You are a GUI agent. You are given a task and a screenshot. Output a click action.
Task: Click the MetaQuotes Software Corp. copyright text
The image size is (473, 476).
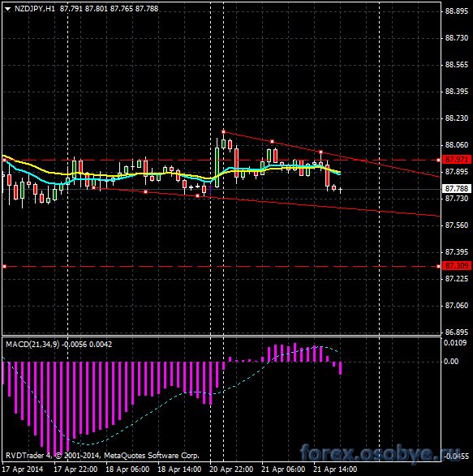[x=152, y=456]
